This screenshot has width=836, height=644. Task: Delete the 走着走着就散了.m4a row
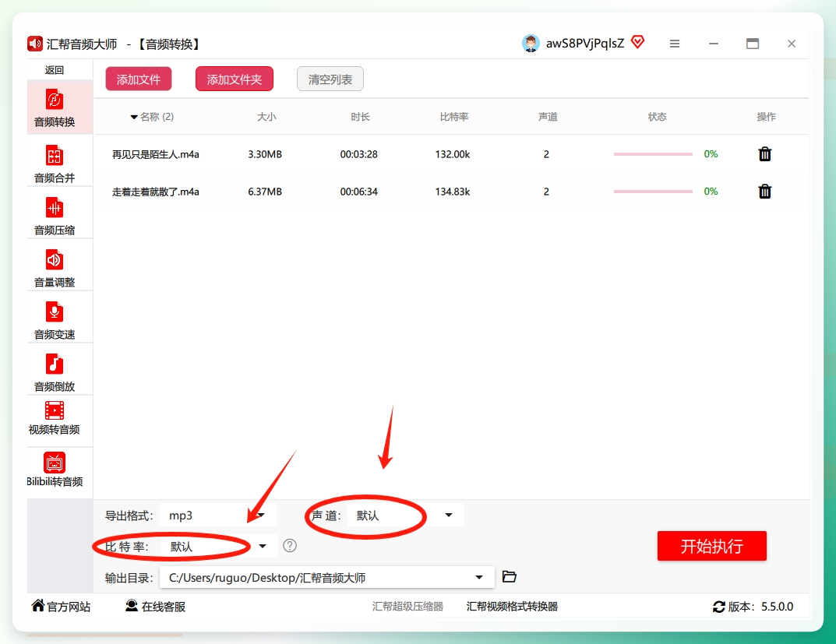[x=764, y=192]
